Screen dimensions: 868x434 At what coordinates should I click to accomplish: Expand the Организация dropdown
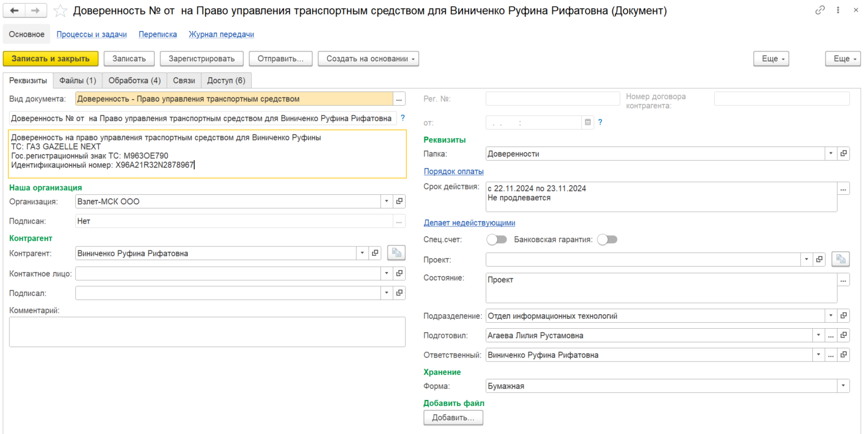click(387, 201)
